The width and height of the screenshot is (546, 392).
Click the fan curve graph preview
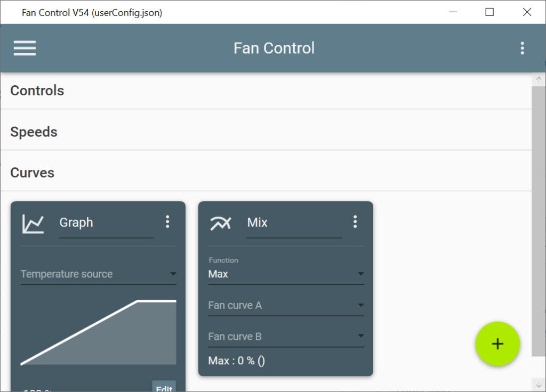click(x=99, y=332)
